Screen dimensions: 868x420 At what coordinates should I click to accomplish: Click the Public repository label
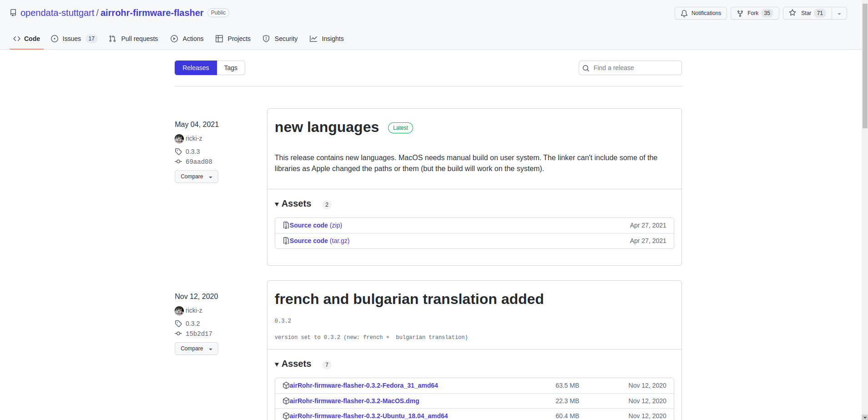pyautogui.click(x=218, y=13)
